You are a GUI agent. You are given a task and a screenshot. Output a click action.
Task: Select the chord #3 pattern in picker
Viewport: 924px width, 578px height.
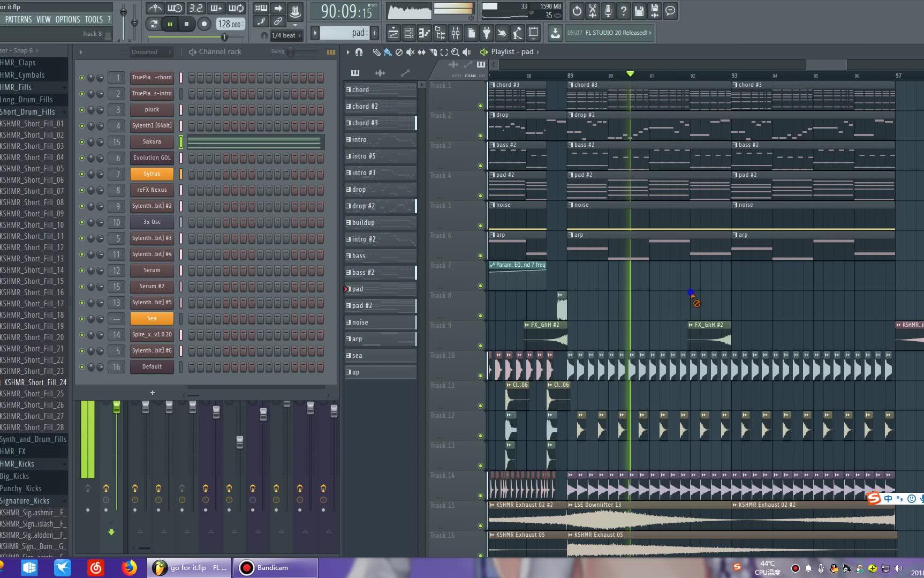click(x=381, y=123)
